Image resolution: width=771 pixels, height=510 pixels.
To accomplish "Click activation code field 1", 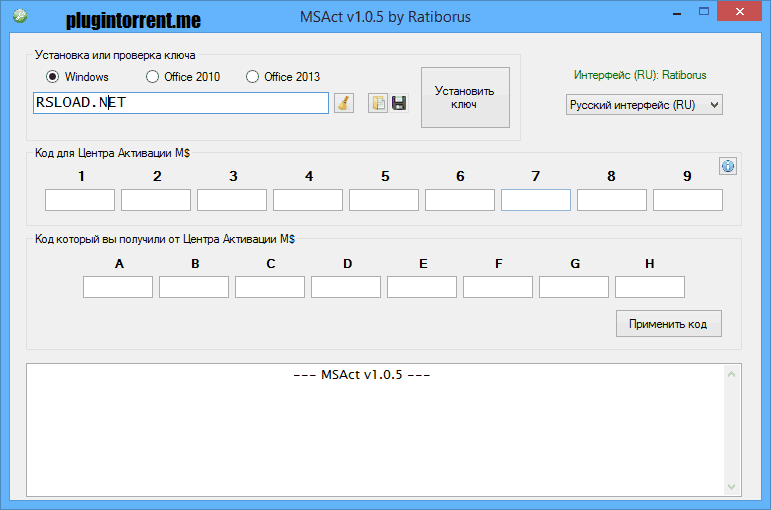I will (80, 200).
